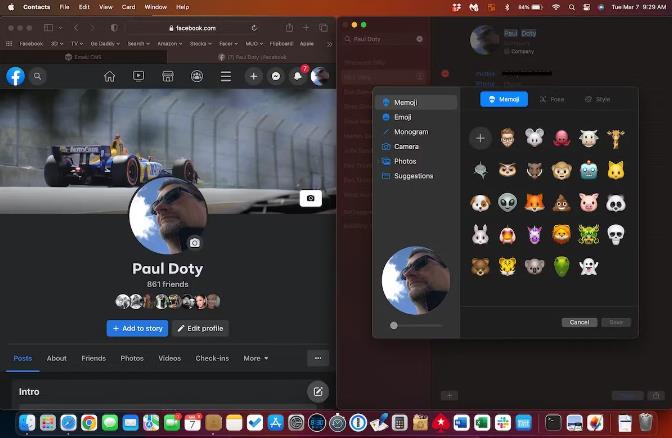Viewport: 672px width, 438px height.
Task: Open the Card menu in menu bar
Action: 128,7
